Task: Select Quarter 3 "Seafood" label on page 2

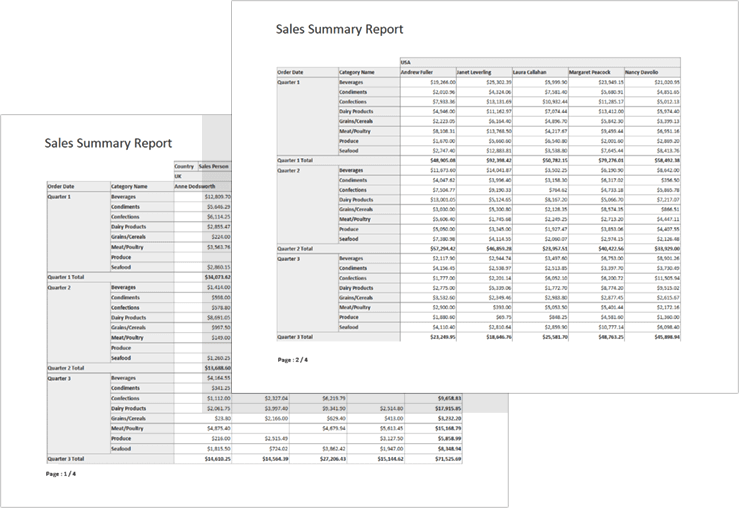Action: [x=349, y=327]
